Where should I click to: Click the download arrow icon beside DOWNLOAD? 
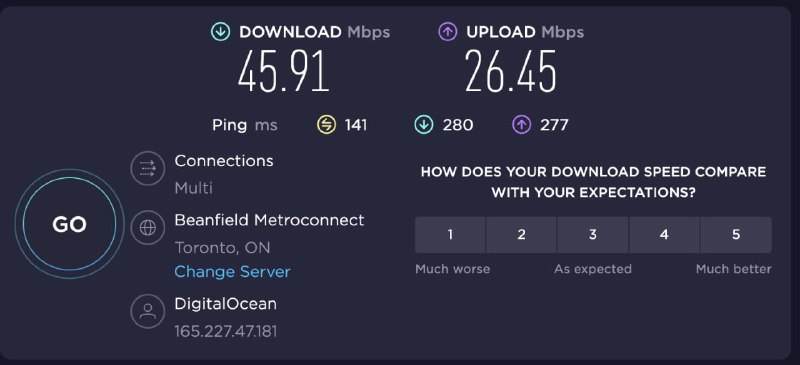[x=220, y=32]
